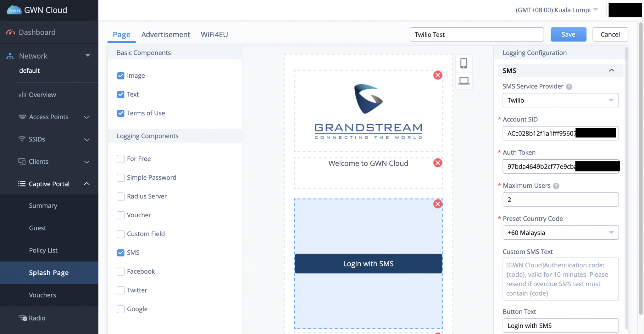Image resolution: width=644 pixels, height=334 pixels.
Task: Open the Dashboard from the sidebar
Action: click(x=37, y=32)
